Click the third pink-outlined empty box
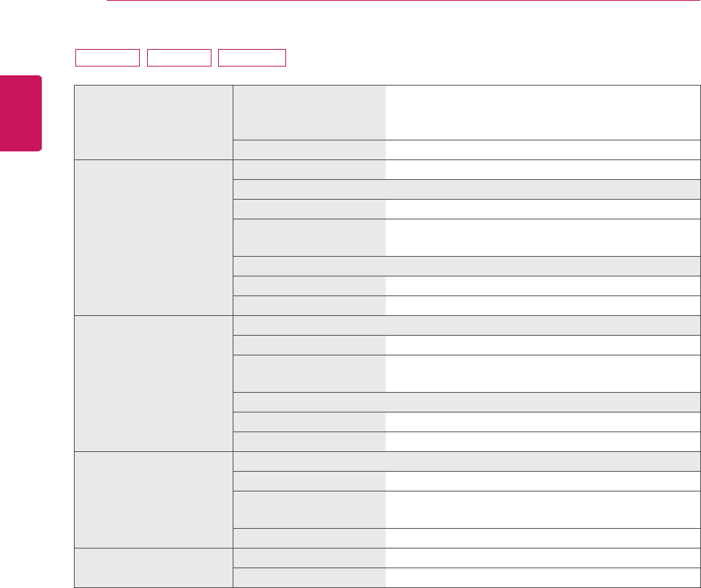Viewport: 701px width, 588px height. pyautogui.click(x=252, y=58)
